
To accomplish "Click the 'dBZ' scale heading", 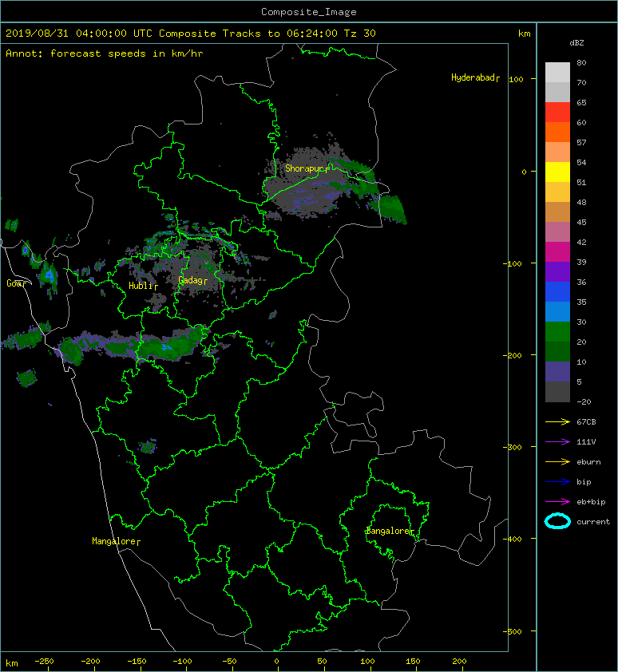I will [576, 43].
